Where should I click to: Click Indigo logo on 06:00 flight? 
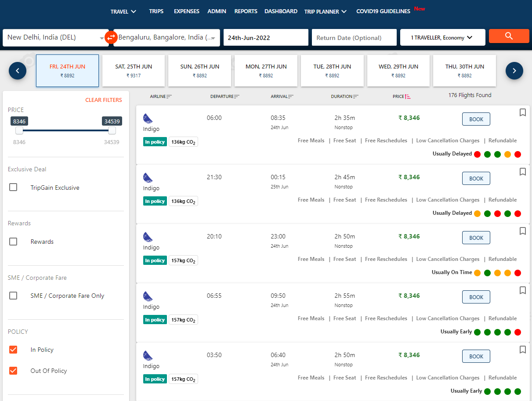click(x=148, y=118)
